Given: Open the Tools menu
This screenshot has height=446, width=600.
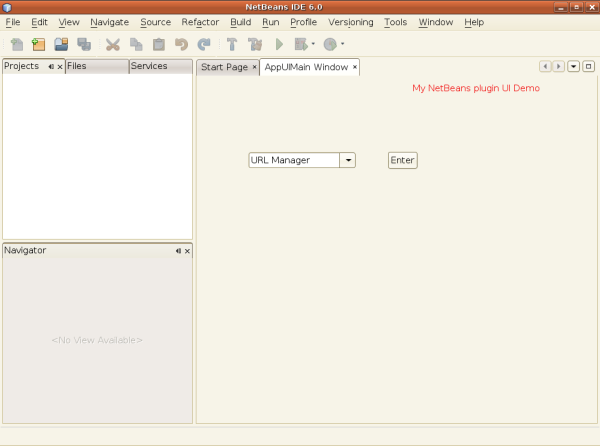Looking at the screenshot, I should (396, 22).
